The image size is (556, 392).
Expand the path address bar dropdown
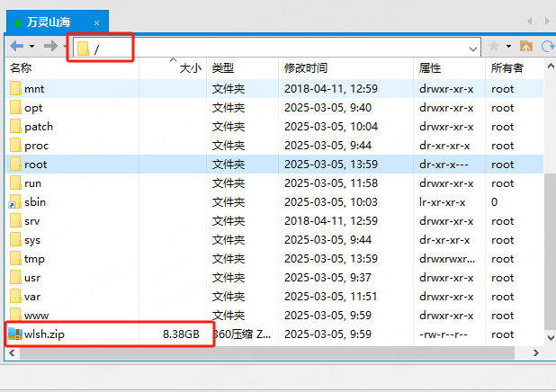coord(472,49)
